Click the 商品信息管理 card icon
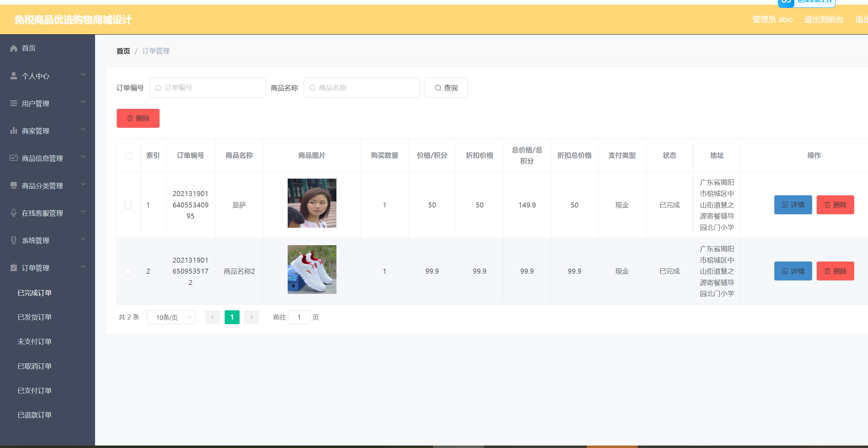 pyautogui.click(x=14, y=158)
